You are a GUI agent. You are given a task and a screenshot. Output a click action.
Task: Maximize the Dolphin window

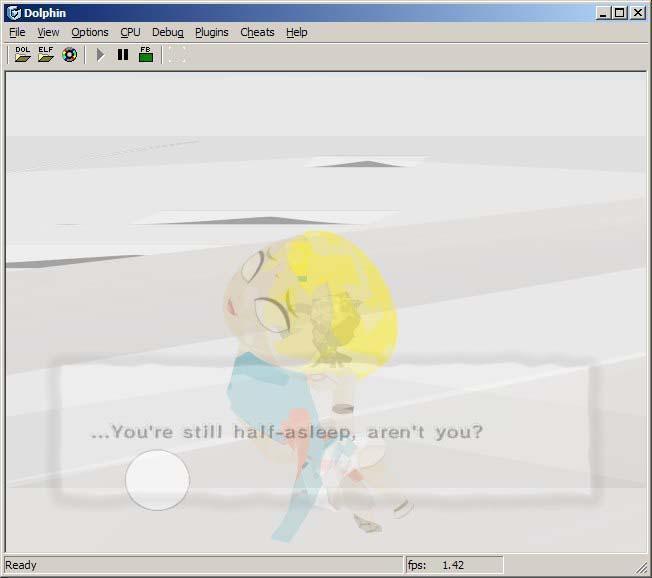[619, 13]
